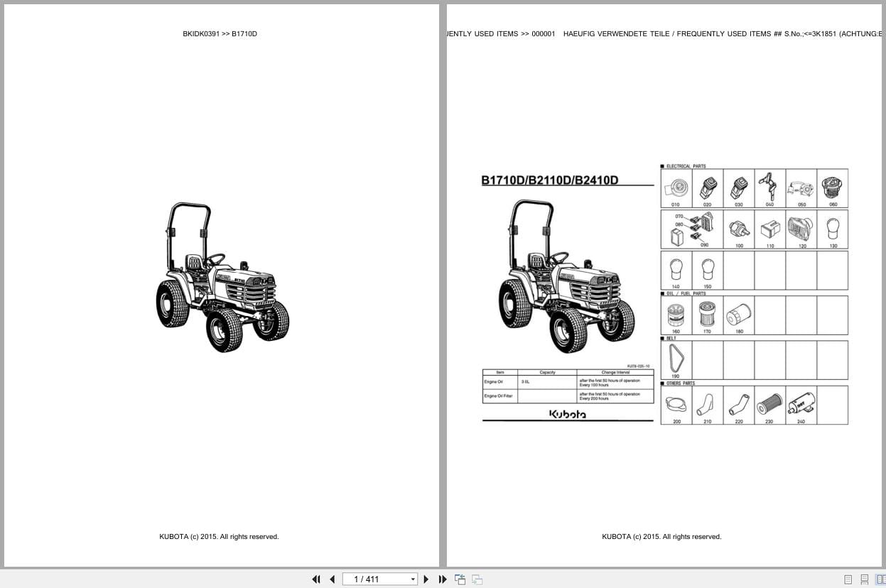Image resolution: width=886 pixels, height=588 pixels.
Task: Click the greyed-out next view button
Action: (477, 579)
